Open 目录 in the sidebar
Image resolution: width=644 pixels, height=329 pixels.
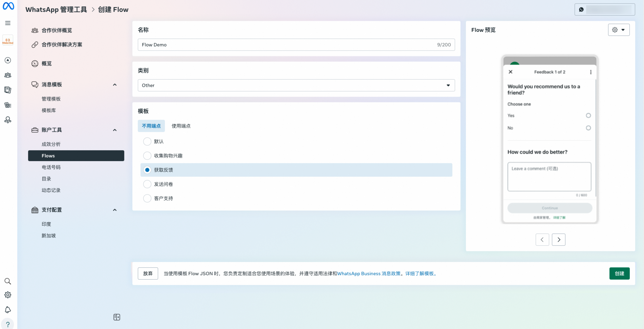pos(46,179)
